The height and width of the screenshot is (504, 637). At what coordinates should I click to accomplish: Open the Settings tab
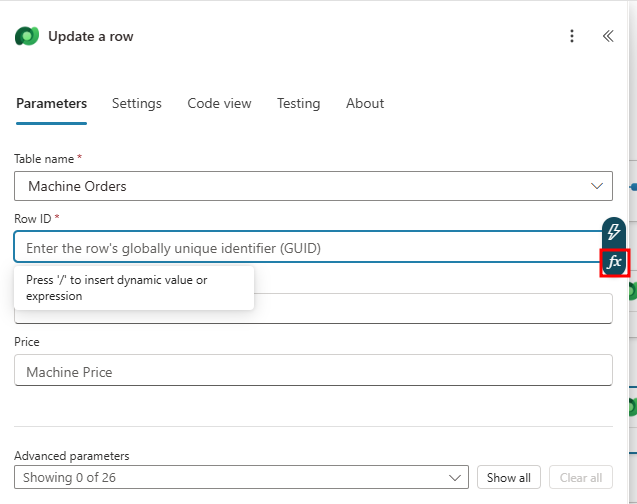pyautogui.click(x=137, y=103)
